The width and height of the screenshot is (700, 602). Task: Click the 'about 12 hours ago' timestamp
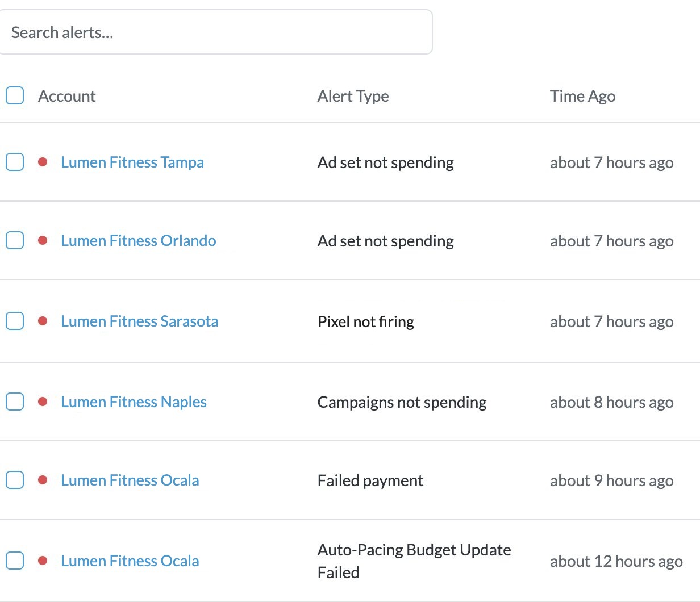(x=616, y=562)
